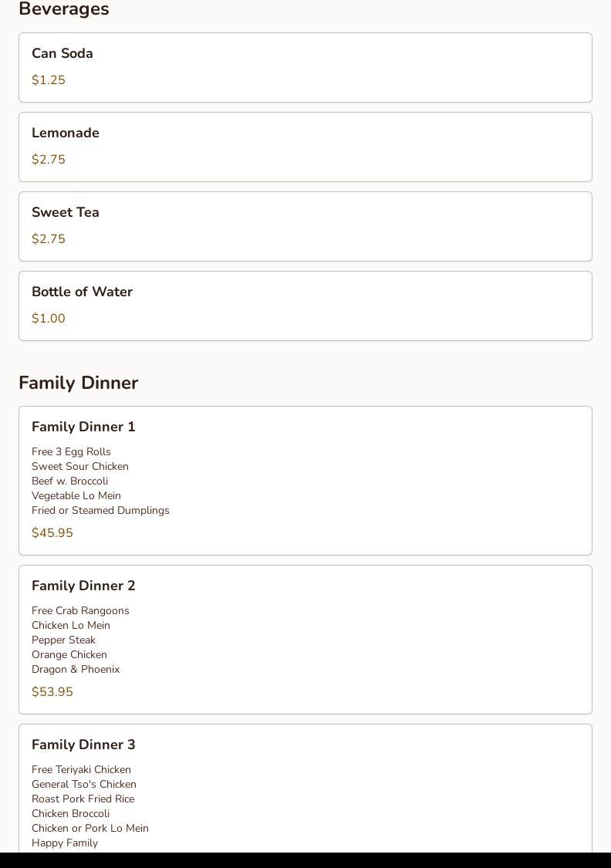Viewport: 611px width, 868px height.
Task: Click "General Tso's Chicken" in Family Dinner 3
Action: (x=84, y=785)
